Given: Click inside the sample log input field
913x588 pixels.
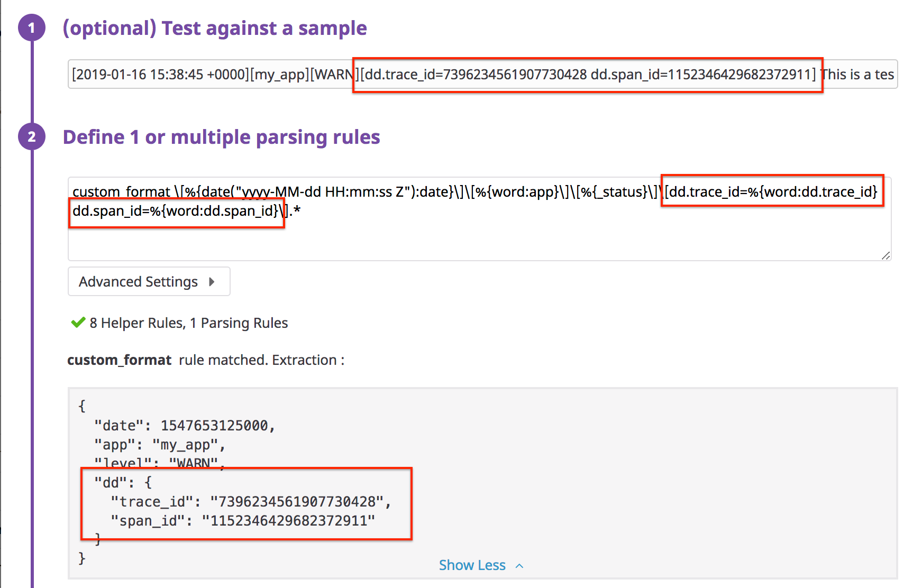Looking at the screenshot, I should coord(482,74).
